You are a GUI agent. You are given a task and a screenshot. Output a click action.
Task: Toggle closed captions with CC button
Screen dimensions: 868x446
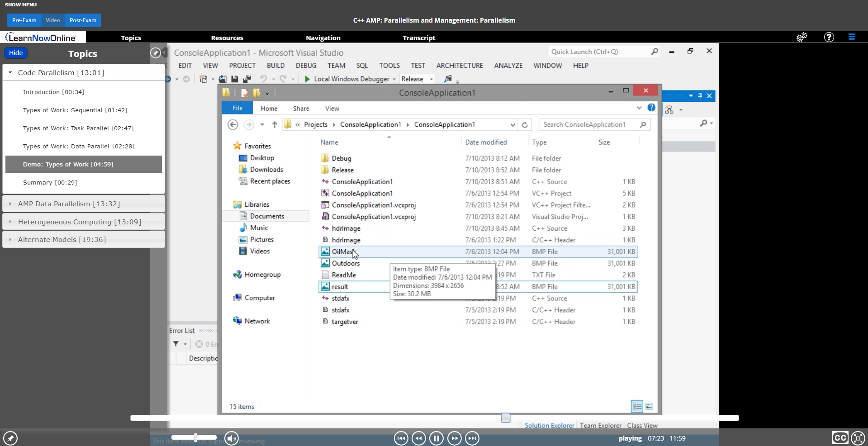tap(840, 438)
